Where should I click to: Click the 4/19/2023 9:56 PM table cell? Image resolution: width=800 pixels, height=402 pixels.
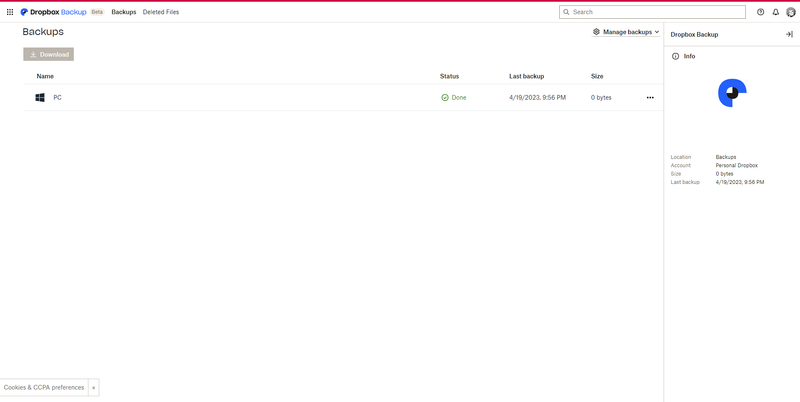point(537,97)
